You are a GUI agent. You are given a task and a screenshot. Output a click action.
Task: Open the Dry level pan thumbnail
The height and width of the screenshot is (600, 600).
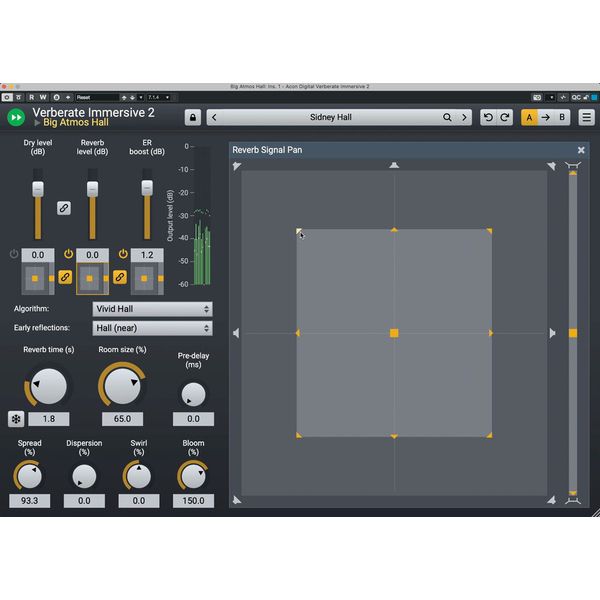[38, 279]
